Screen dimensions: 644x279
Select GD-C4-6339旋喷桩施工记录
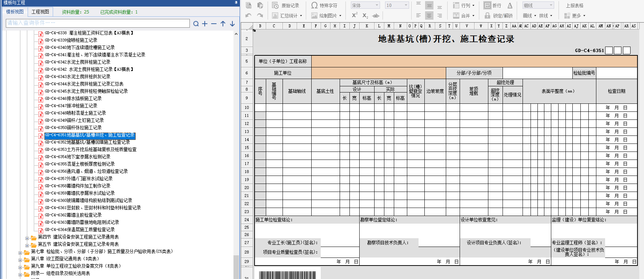click(71, 40)
